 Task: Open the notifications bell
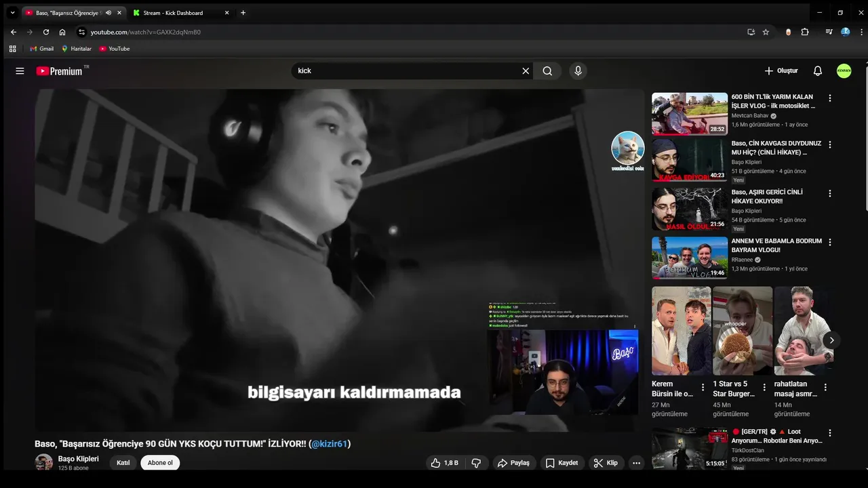tap(818, 70)
